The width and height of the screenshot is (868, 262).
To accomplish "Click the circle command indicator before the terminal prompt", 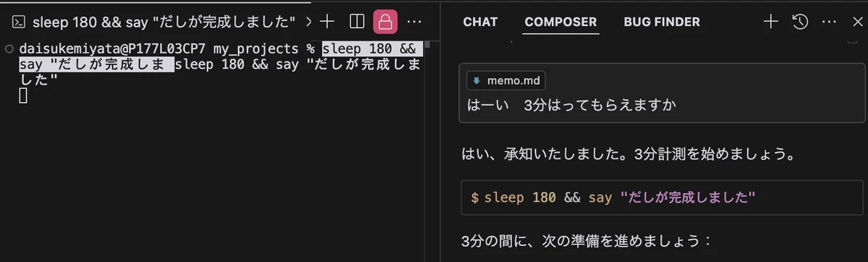I will pos(9,49).
